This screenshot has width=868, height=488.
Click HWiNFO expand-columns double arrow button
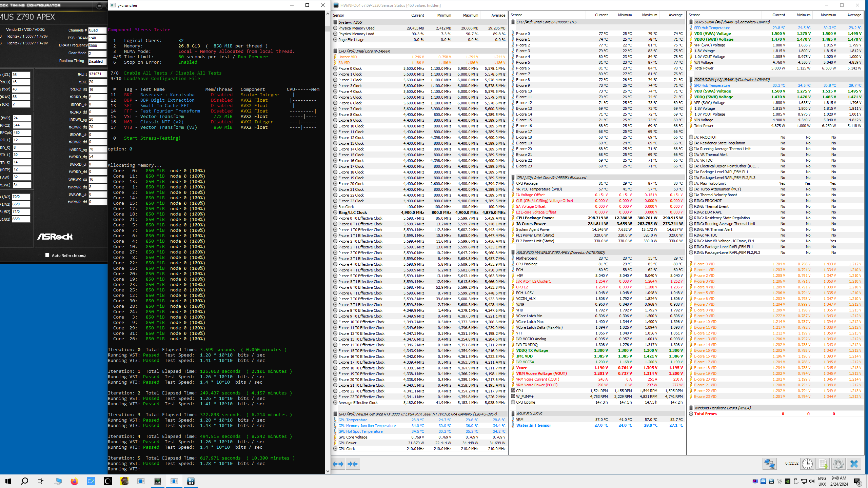click(338, 464)
